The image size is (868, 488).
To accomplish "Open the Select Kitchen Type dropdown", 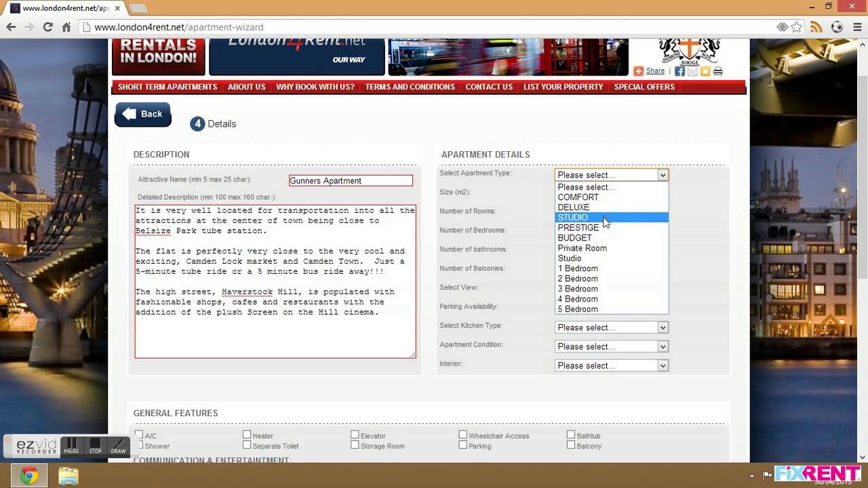I will (x=612, y=327).
